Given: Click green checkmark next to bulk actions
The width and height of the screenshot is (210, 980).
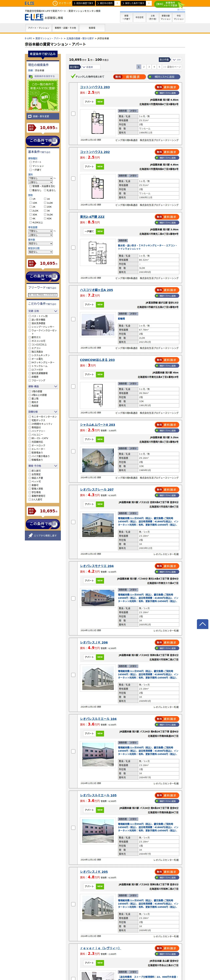Looking at the screenshot, I should (73, 76).
